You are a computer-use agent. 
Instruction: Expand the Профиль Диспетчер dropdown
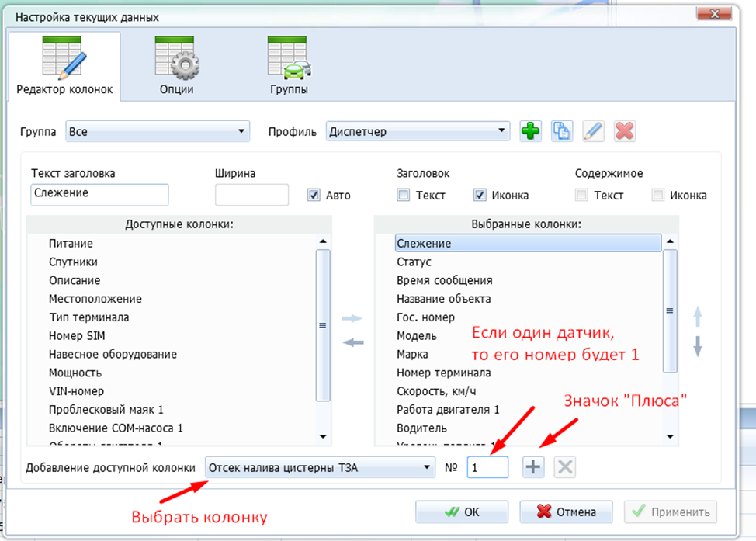[x=418, y=132]
